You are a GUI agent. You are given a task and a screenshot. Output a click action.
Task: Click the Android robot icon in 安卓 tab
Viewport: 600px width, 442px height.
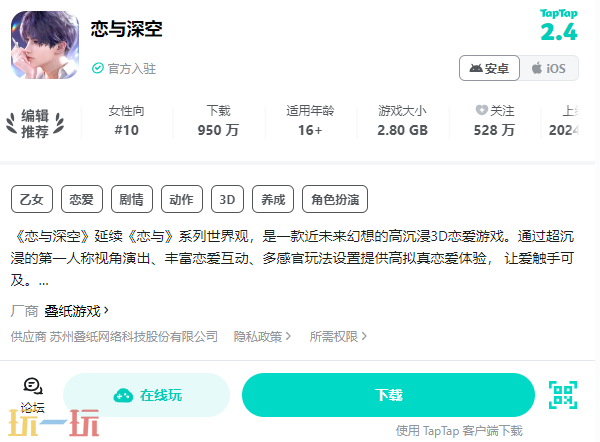(476, 68)
